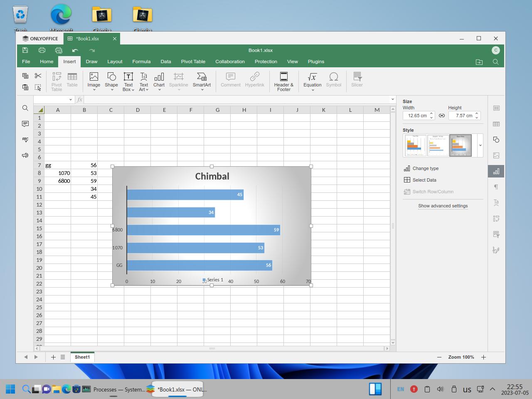Decrease chart Height with the down stepper

(x=477, y=118)
